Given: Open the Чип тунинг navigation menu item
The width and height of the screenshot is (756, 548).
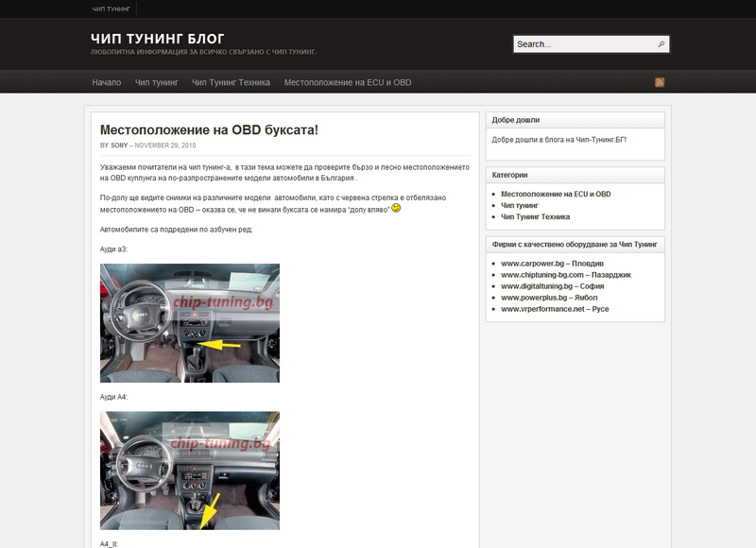Looking at the screenshot, I should pyautogui.click(x=157, y=82).
